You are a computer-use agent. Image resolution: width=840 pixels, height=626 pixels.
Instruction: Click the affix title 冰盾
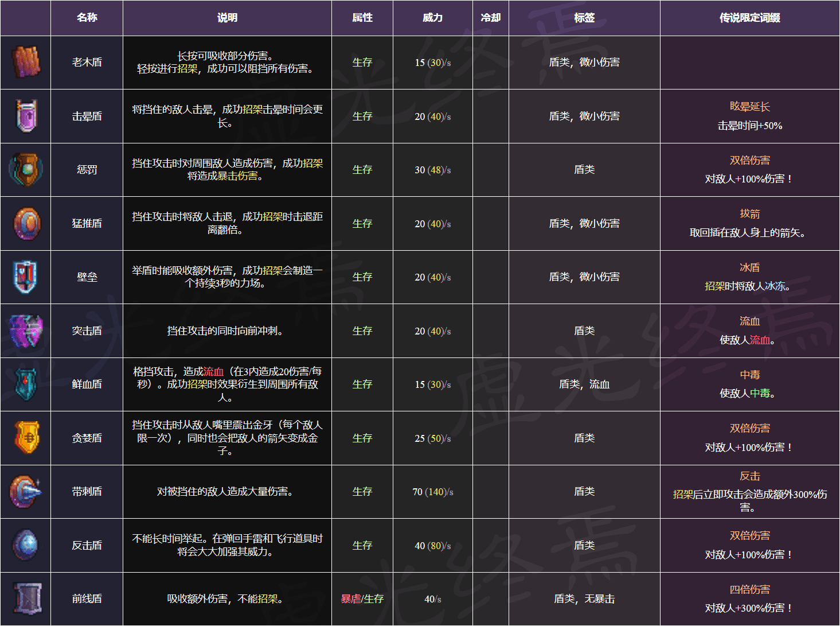click(749, 267)
